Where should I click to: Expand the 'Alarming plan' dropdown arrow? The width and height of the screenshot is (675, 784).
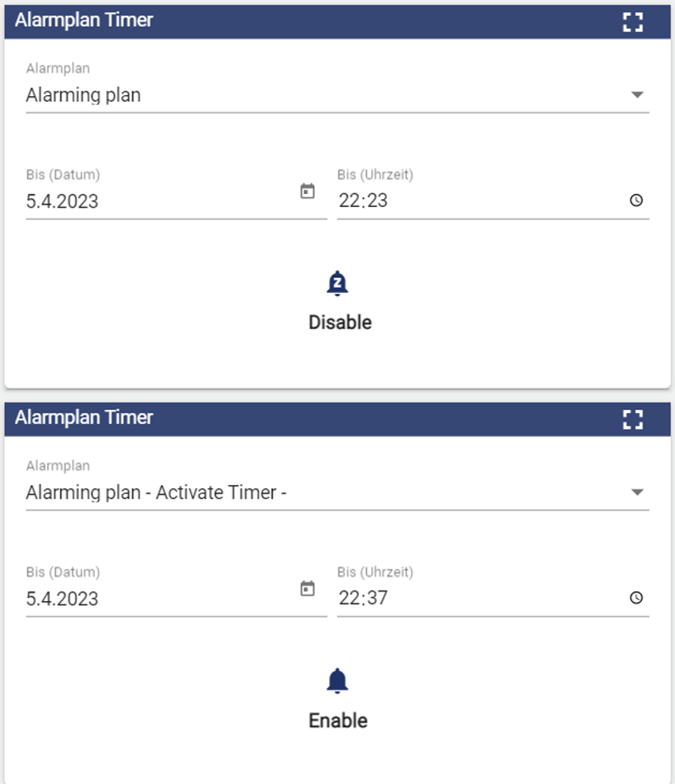637,95
